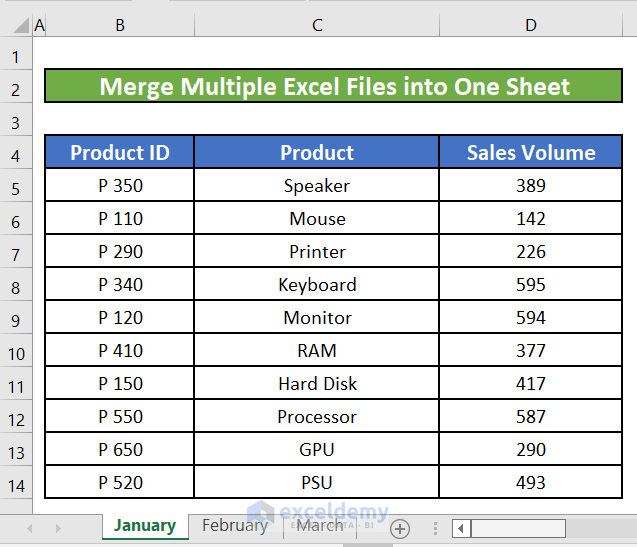
Task: Switch to the February sheet tab
Action: (235, 526)
